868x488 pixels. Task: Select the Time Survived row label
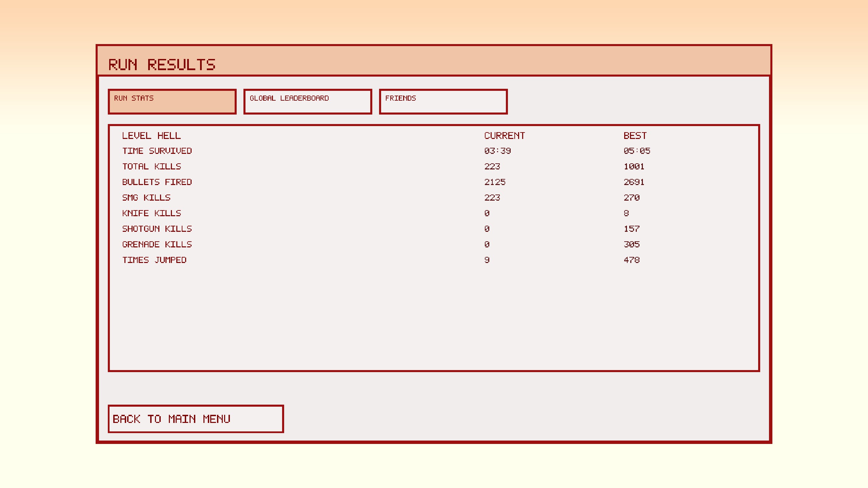[x=157, y=151]
